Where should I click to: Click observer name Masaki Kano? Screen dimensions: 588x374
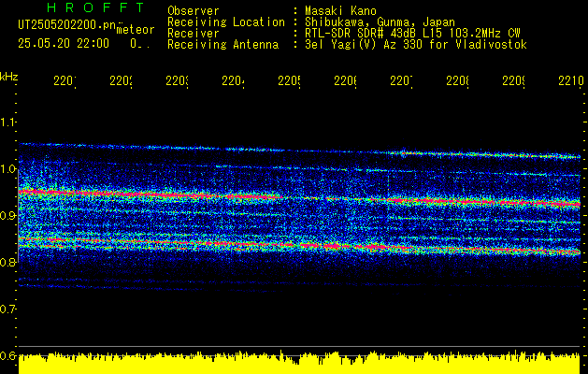(340, 10)
